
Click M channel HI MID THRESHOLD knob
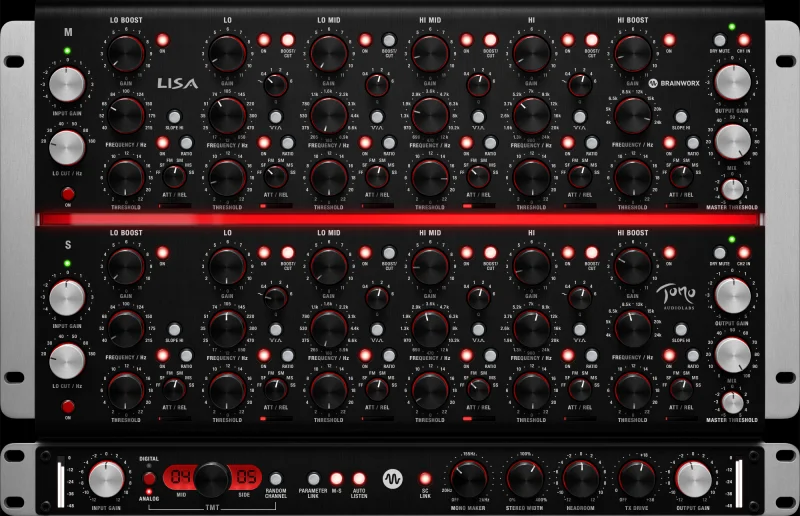430,178
